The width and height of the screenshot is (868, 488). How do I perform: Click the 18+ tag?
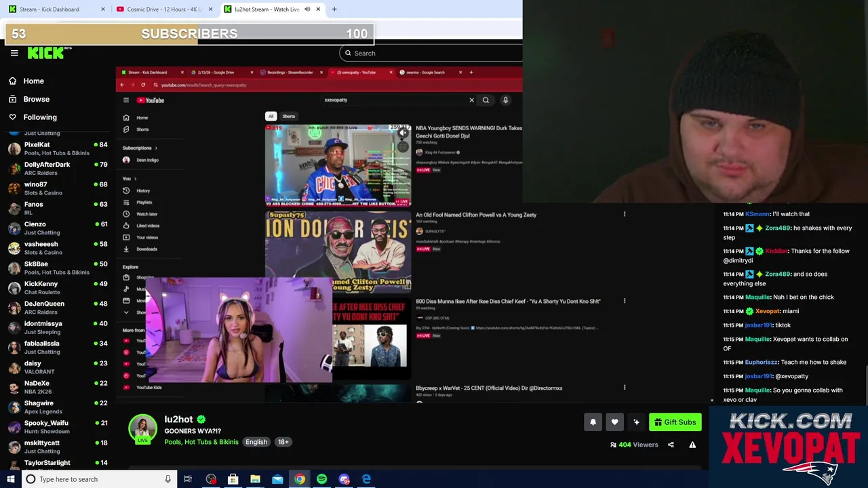click(283, 442)
